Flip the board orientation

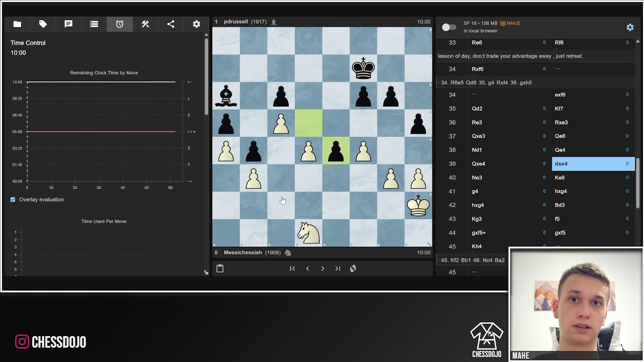(353, 268)
